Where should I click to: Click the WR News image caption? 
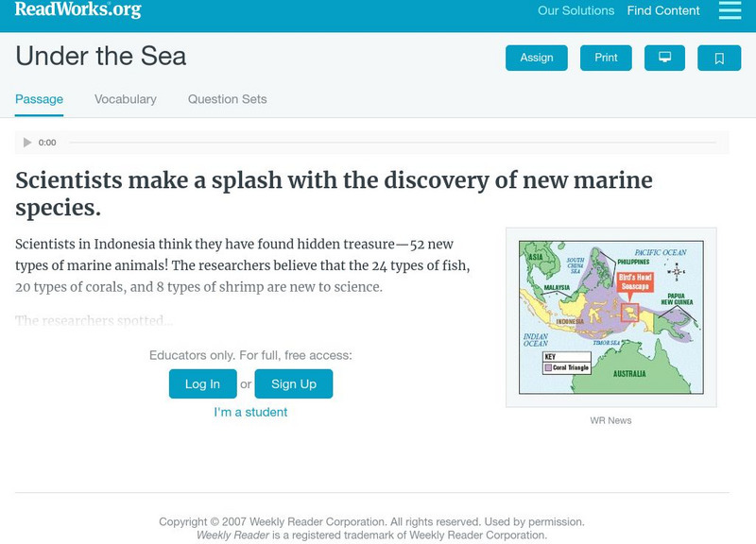pyautogui.click(x=610, y=420)
